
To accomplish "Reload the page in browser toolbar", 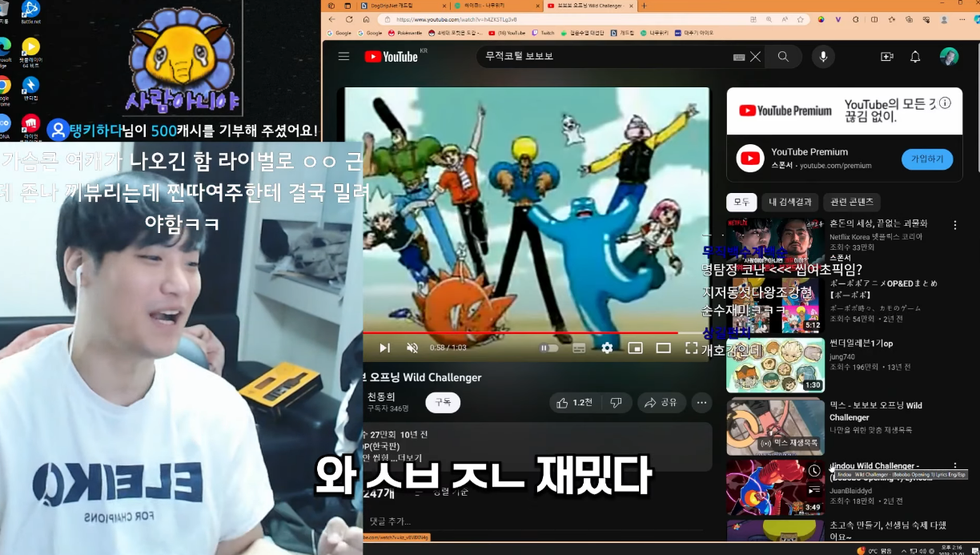I will click(350, 19).
